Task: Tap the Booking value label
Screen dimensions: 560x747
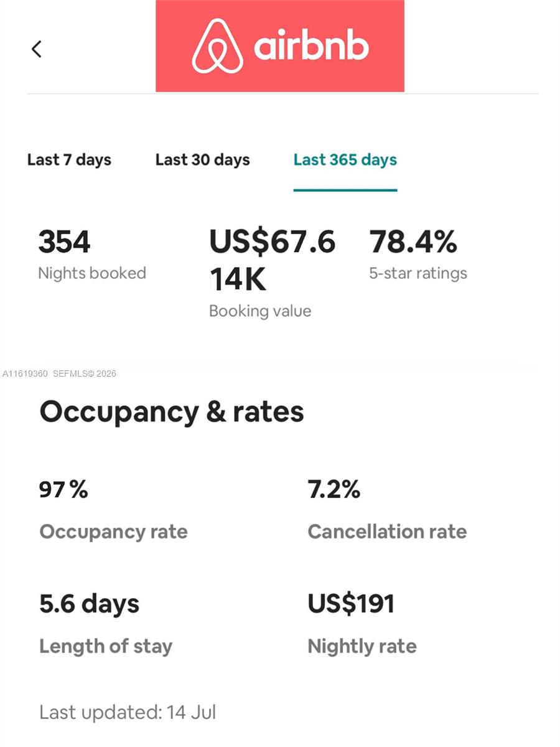Action: [259, 311]
